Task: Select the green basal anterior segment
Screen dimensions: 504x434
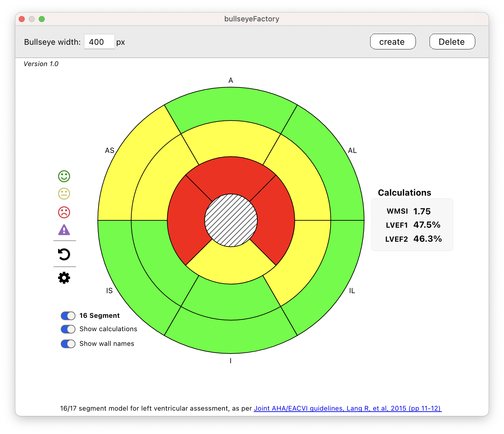Action: click(231, 103)
